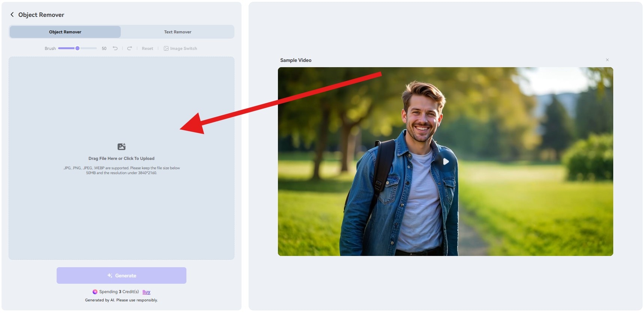The height and width of the screenshot is (313, 644).
Task: Click the brush size value 50
Action: (x=104, y=48)
